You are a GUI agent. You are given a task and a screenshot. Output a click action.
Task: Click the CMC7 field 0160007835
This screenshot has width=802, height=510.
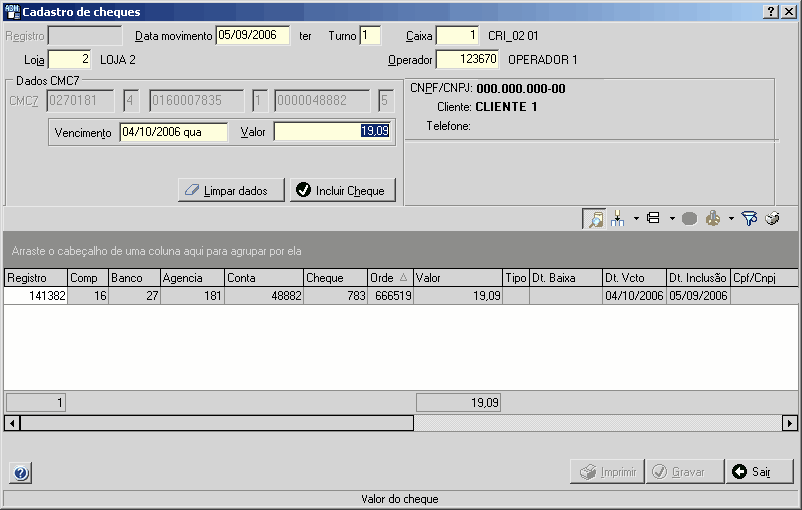click(x=196, y=101)
